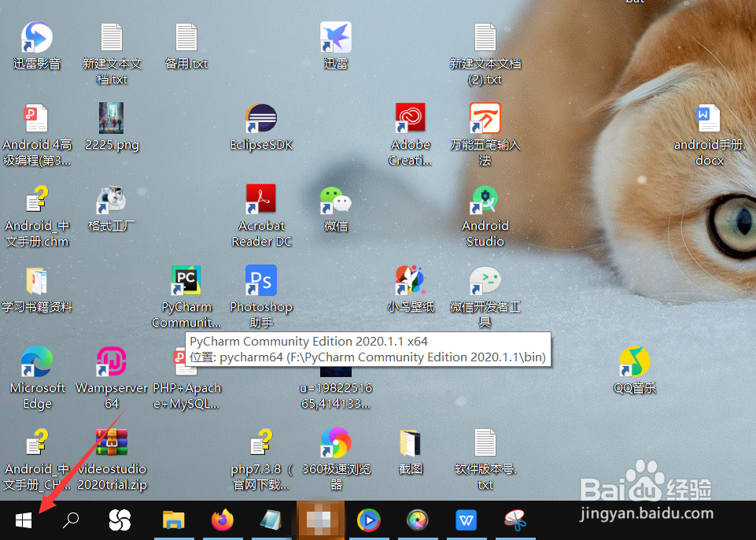Click the blurred active taskbar app
The width and height of the screenshot is (756, 540).
(320, 520)
